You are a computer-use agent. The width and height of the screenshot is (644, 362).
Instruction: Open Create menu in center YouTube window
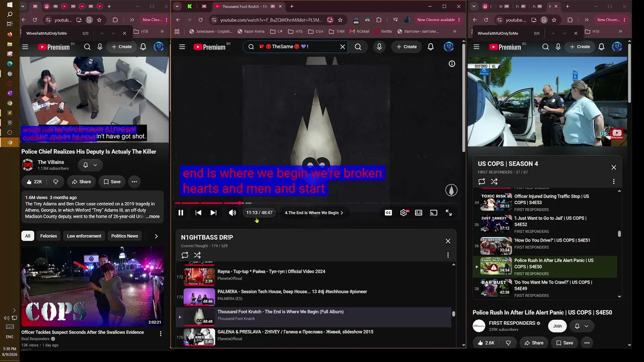pos(407,47)
